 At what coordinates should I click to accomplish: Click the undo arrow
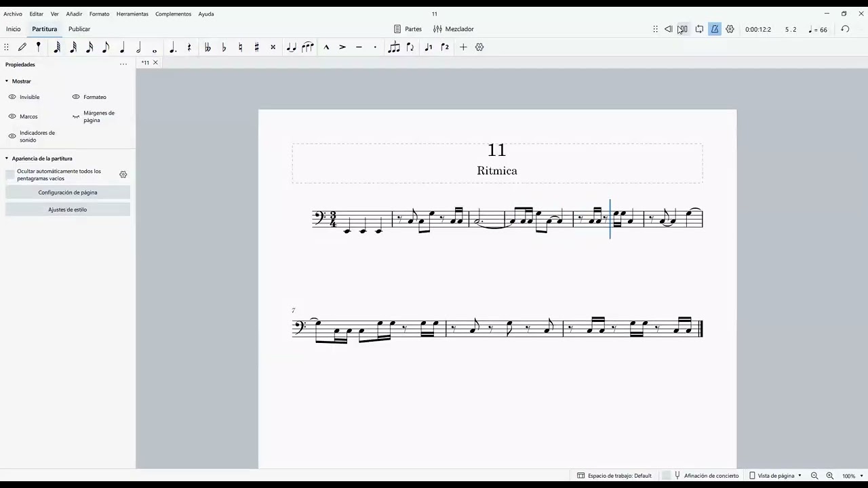click(845, 29)
